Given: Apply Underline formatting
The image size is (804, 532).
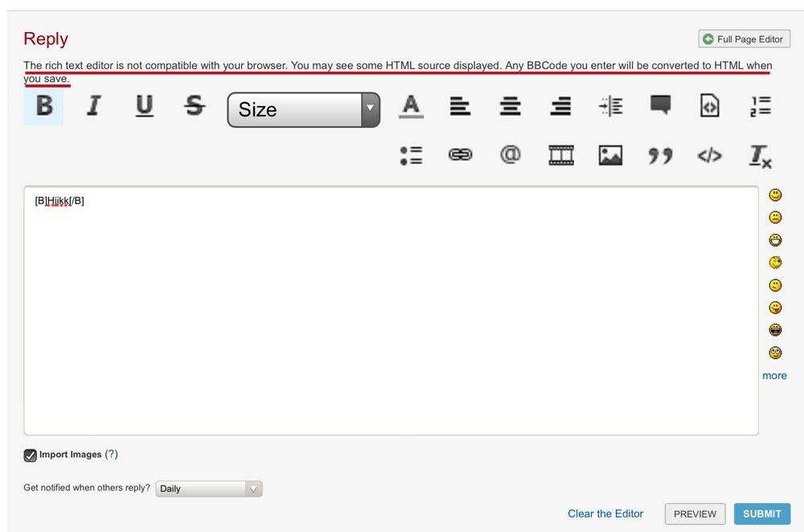Looking at the screenshot, I should [144, 106].
